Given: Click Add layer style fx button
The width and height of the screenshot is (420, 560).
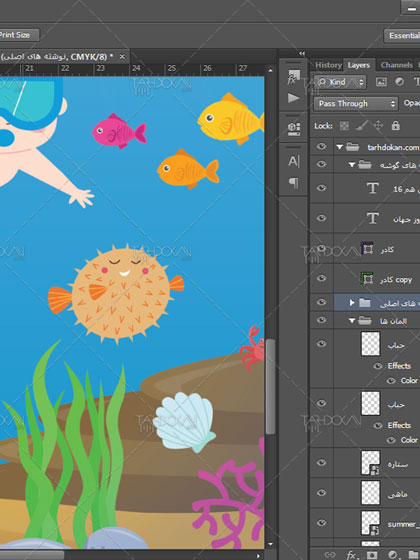Looking at the screenshot, I should click(x=351, y=555).
